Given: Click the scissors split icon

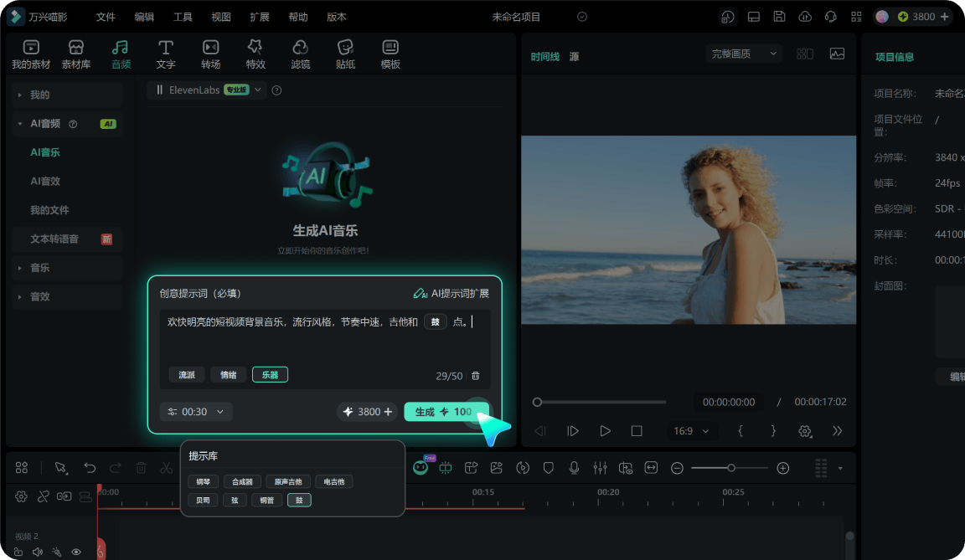Looking at the screenshot, I should 166,468.
